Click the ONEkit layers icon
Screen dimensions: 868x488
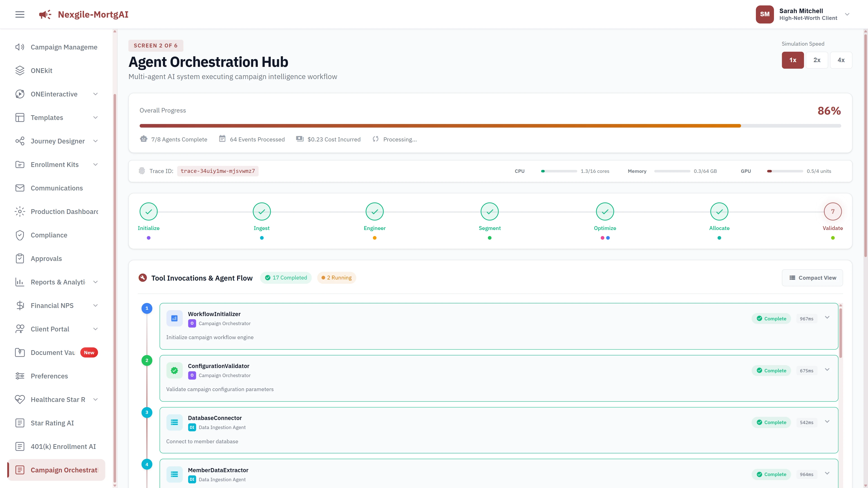19,70
